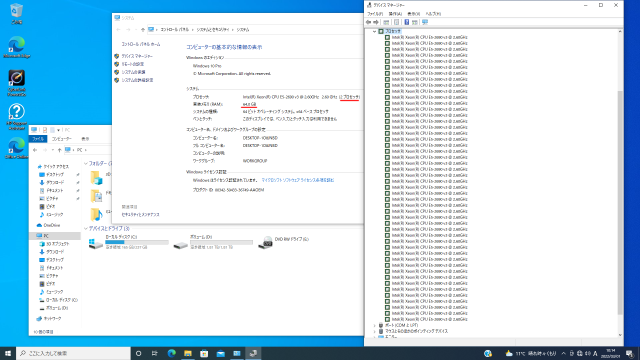This screenshot has width=640, height=360.
Task: Click the Properties sheet icon in Device Manager toolbar
Action: (x=396, y=22)
